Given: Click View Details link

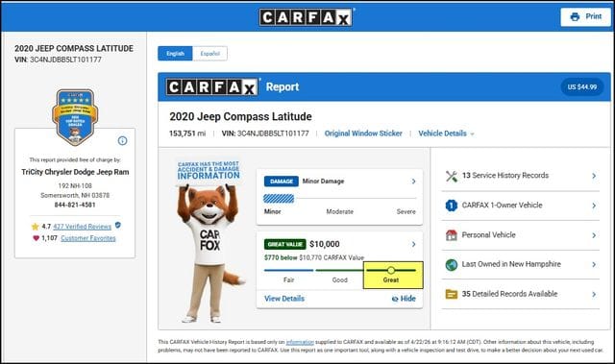Looking at the screenshot, I should click(x=284, y=299).
